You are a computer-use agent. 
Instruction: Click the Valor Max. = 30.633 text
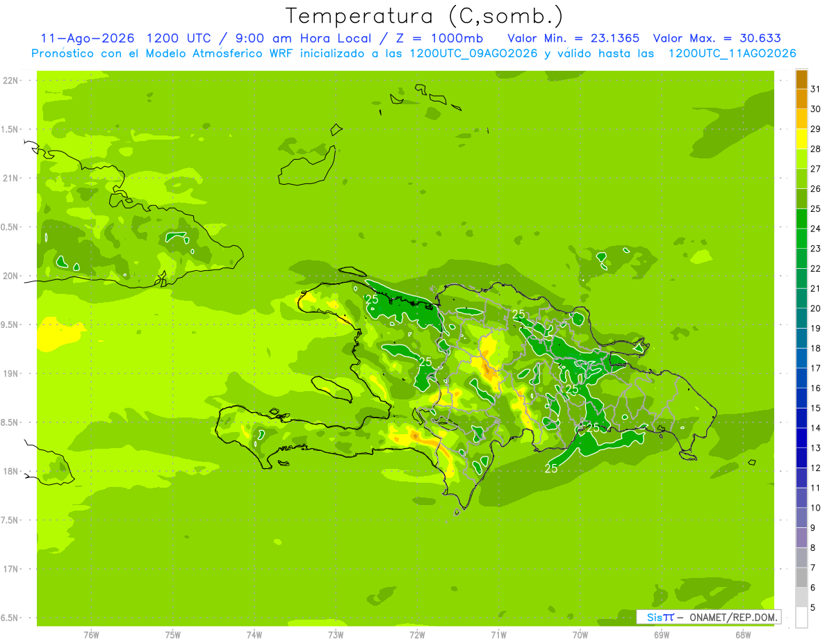click(717, 38)
